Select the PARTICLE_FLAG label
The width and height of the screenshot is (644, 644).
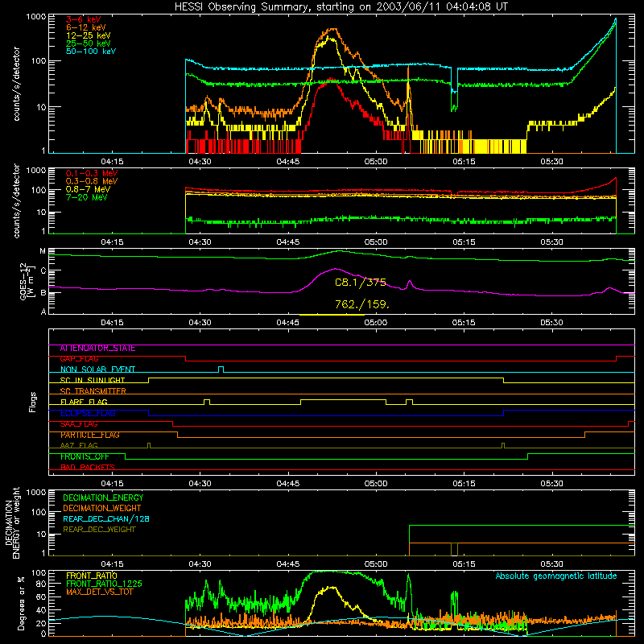(x=90, y=435)
